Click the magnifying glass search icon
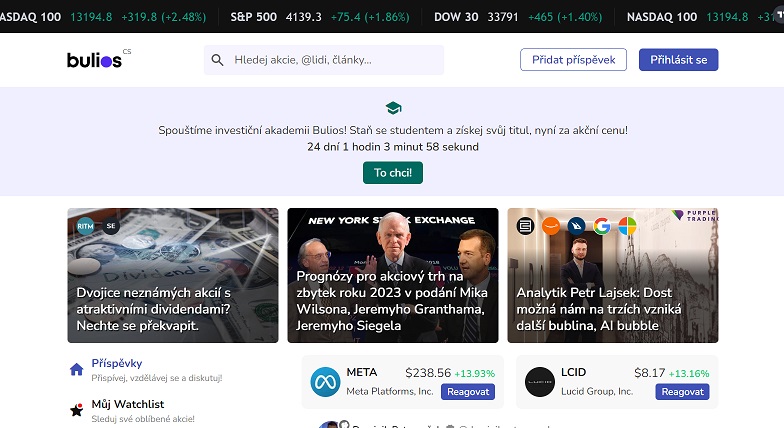Viewport: 784px width, 428px height. [x=217, y=60]
